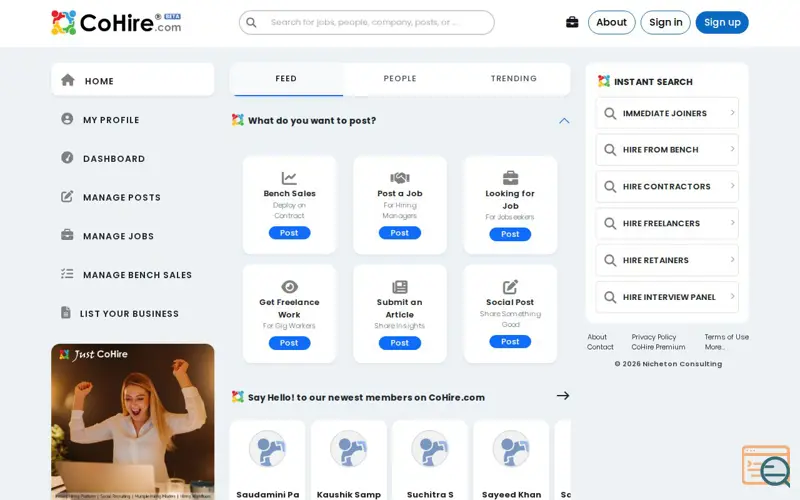Click the Get Freelance Work eye icon
The width and height of the screenshot is (800, 500).
point(289,287)
